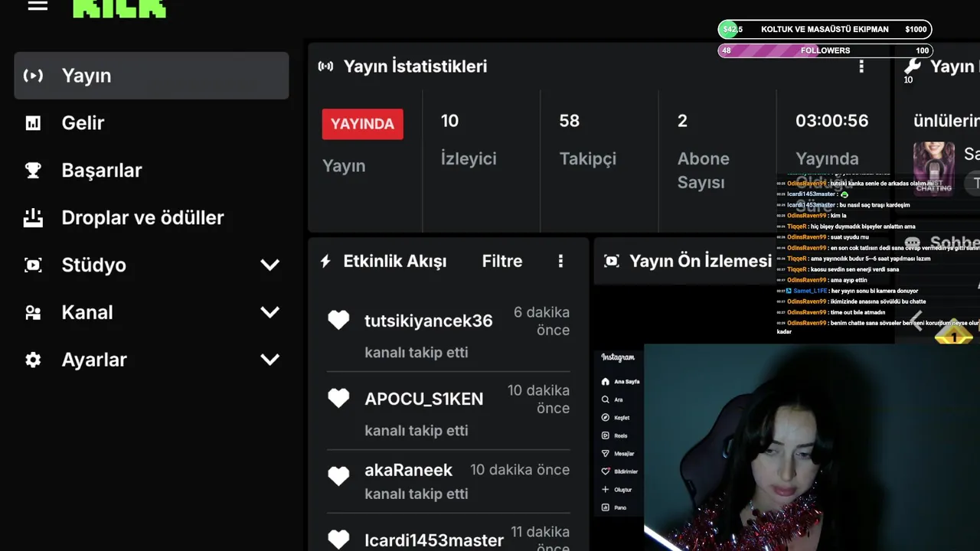Click the Yayın Ön İzlemesi camera icon
This screenshot has height=551, width=980.
(611, 262)
